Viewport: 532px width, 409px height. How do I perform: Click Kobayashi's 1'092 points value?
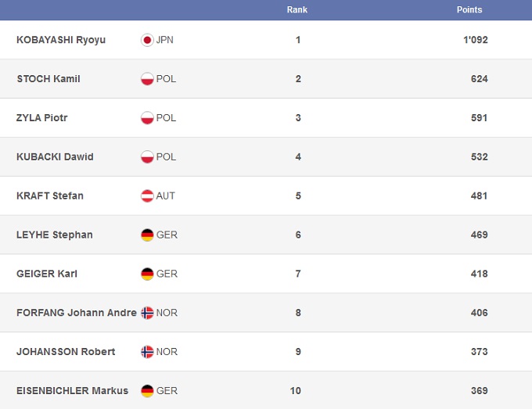coord(475,40)
